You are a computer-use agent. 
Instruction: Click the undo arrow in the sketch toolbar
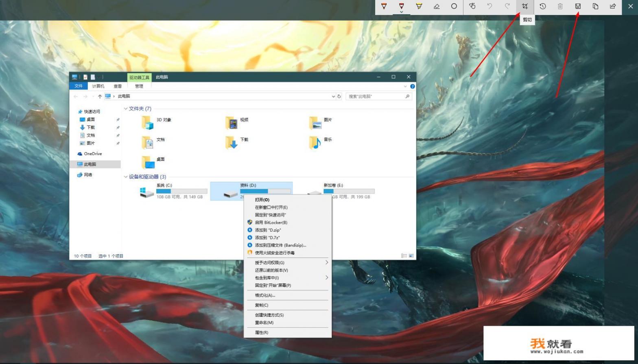coord(489,6)
